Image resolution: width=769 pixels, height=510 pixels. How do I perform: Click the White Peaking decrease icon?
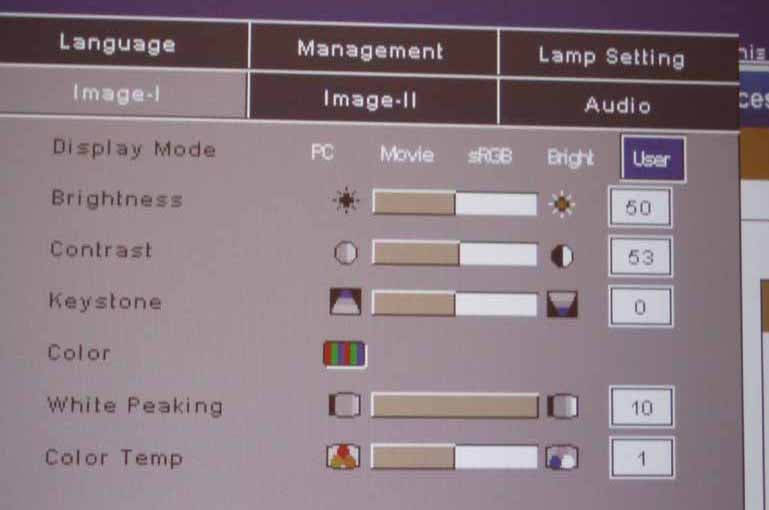[x=345, y=406]
